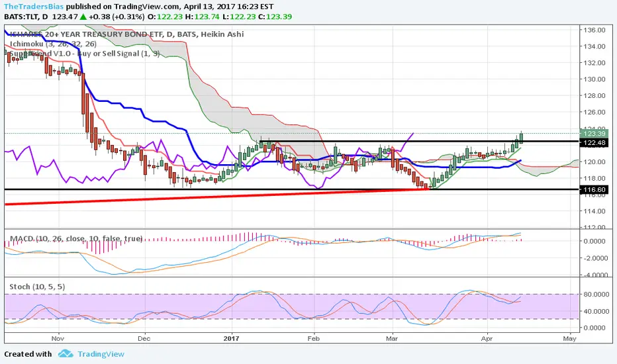Click the Supertrend Buy or Sell Signal legend
The height and width of the screenshot is (364, 617).
(x=85, y=54)
